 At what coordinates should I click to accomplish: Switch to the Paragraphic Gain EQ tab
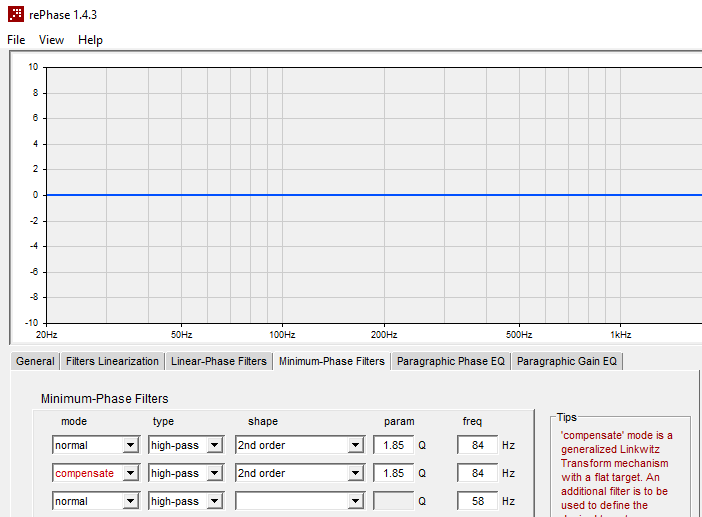point(567,361)
